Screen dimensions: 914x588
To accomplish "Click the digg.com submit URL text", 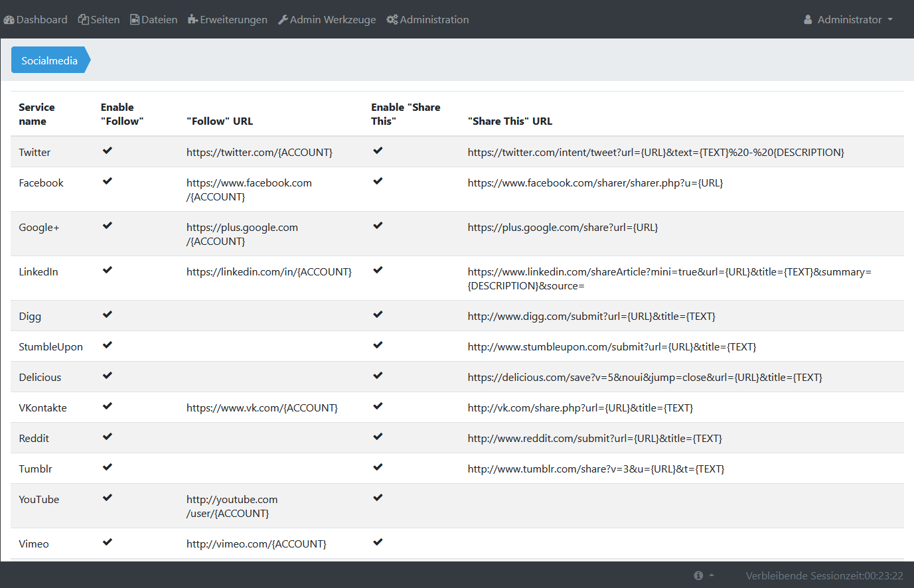I will (x=591, y=317).
